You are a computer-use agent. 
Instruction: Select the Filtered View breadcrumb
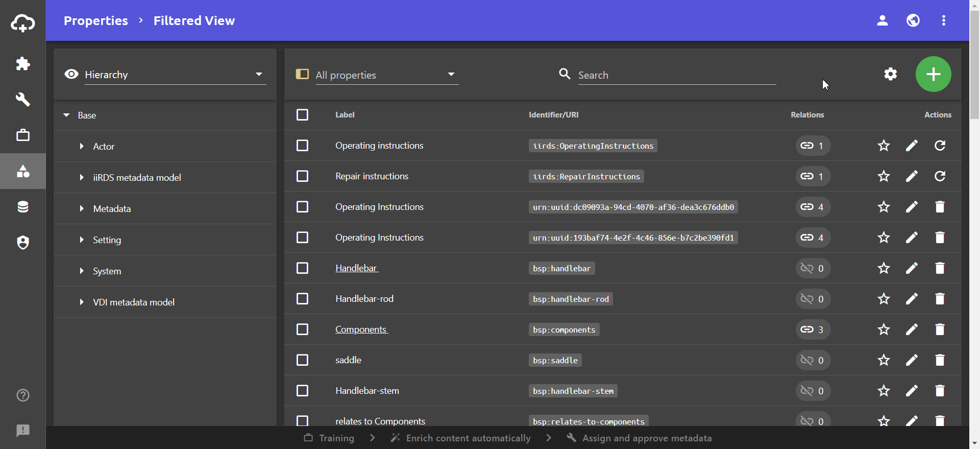pos(194,20)
